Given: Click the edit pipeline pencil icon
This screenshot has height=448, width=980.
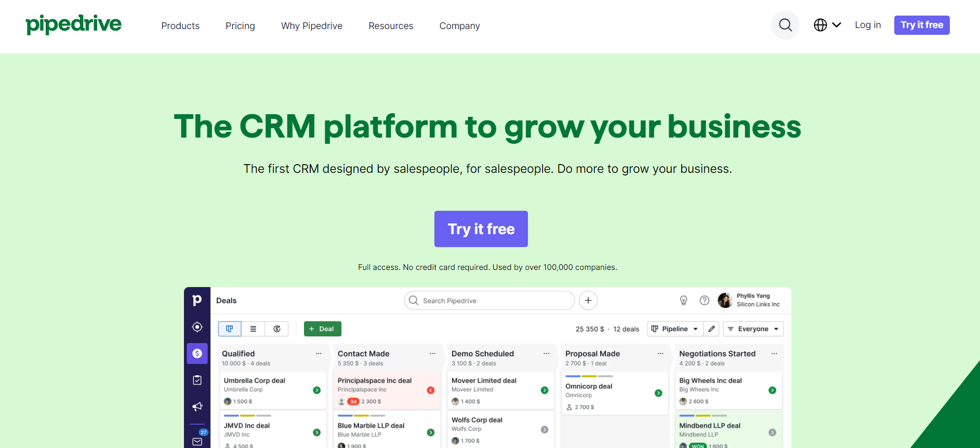Looking at the screenshot, I should [711, 329].
